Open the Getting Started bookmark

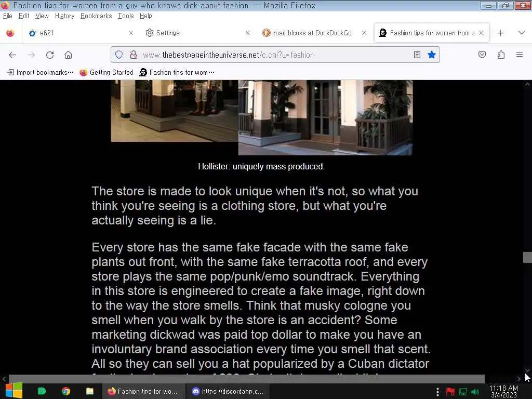pos(106,72)
